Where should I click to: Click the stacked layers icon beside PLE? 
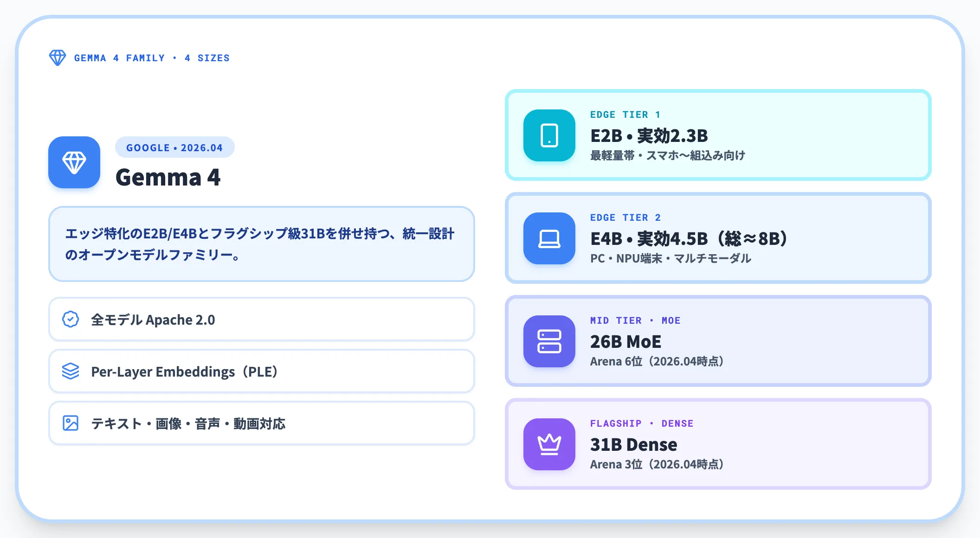(x=71, y=371)
